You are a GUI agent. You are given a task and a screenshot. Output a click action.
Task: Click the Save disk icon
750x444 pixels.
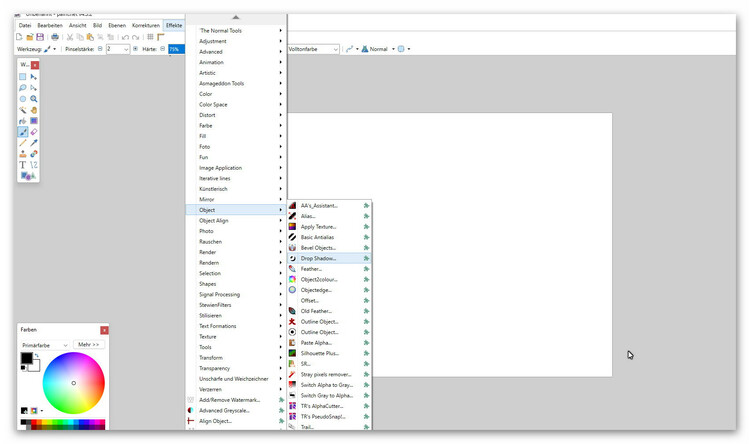click(x=40, y=37)
